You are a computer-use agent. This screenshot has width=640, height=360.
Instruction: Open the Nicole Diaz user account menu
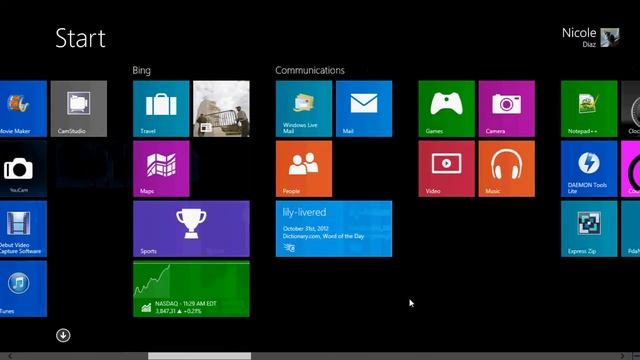pyautogui.click(x=591, y=37)
